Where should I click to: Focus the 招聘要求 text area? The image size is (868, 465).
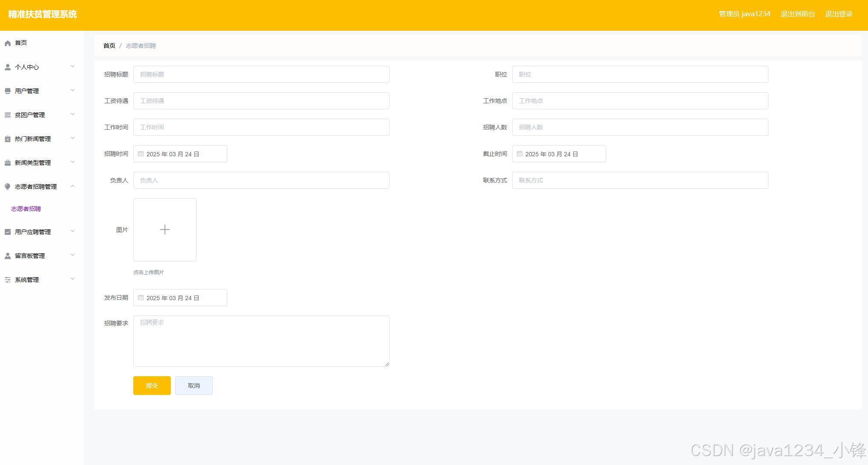[x=261, y=341]
